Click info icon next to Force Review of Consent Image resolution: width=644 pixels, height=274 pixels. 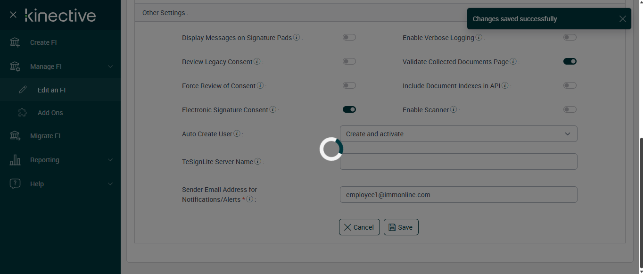pos(260,85)
